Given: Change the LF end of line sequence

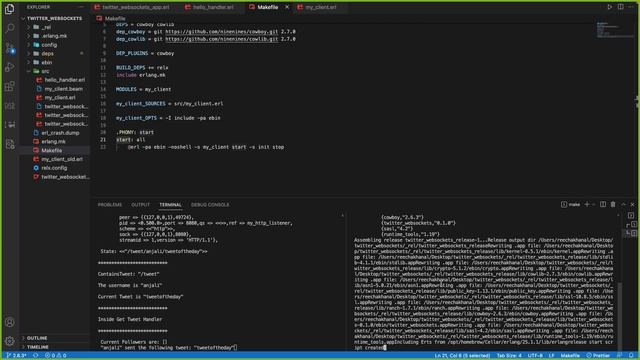Looking at the screenshot, I should 551,356.
